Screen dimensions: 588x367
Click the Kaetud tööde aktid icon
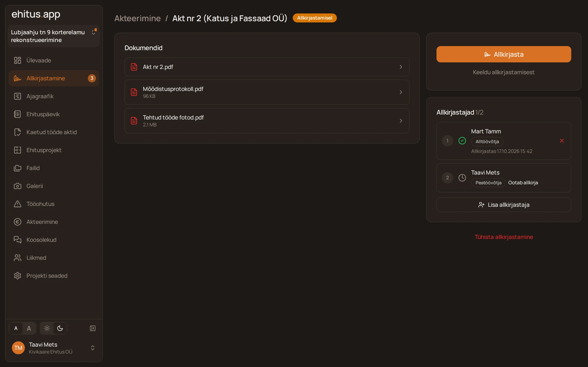pos(18,132)
